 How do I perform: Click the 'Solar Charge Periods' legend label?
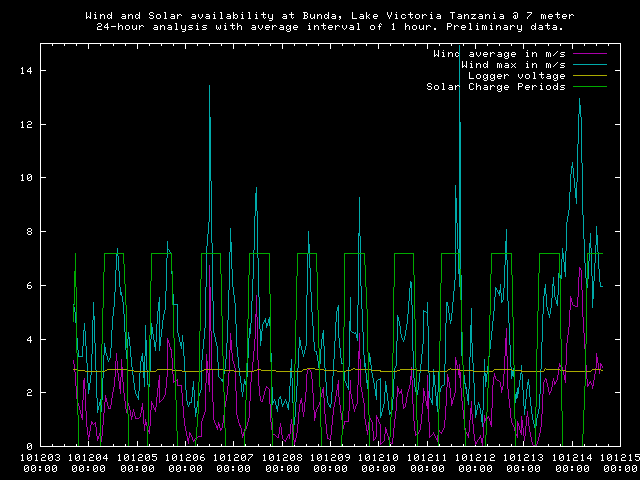[496, 86]
